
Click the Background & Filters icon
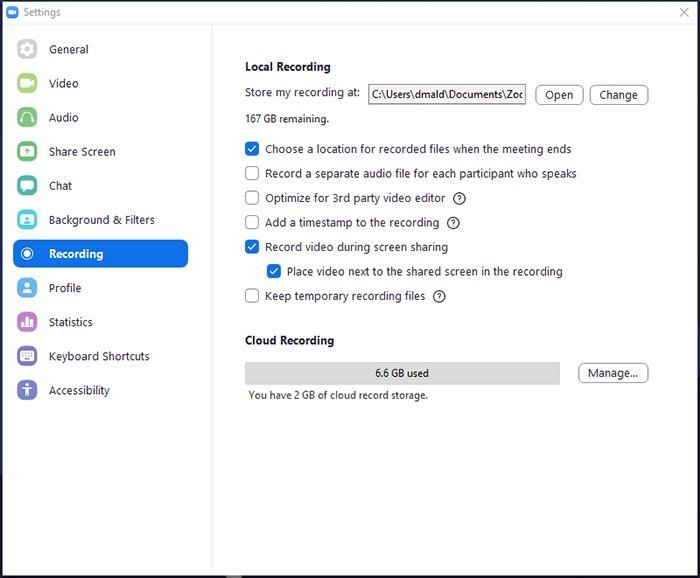(x=27, y=220)
